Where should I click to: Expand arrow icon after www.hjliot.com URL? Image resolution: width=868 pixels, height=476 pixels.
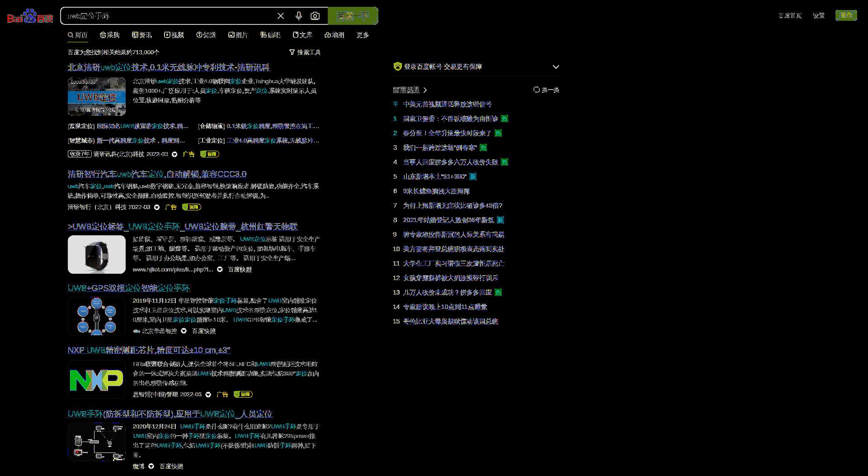point(220,269)
